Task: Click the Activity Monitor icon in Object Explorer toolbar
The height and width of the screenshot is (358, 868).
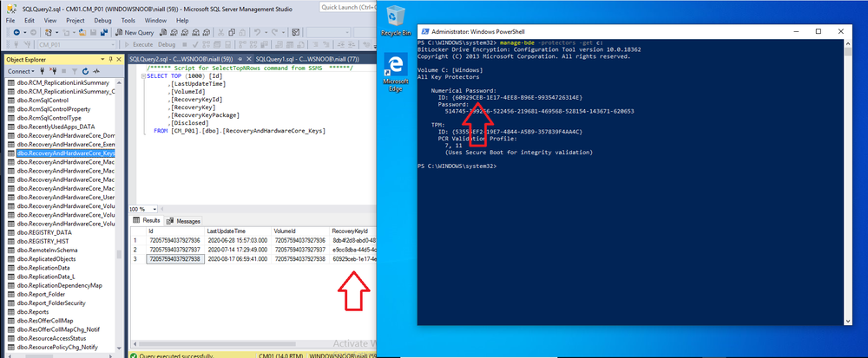Action: pos(96,71)
